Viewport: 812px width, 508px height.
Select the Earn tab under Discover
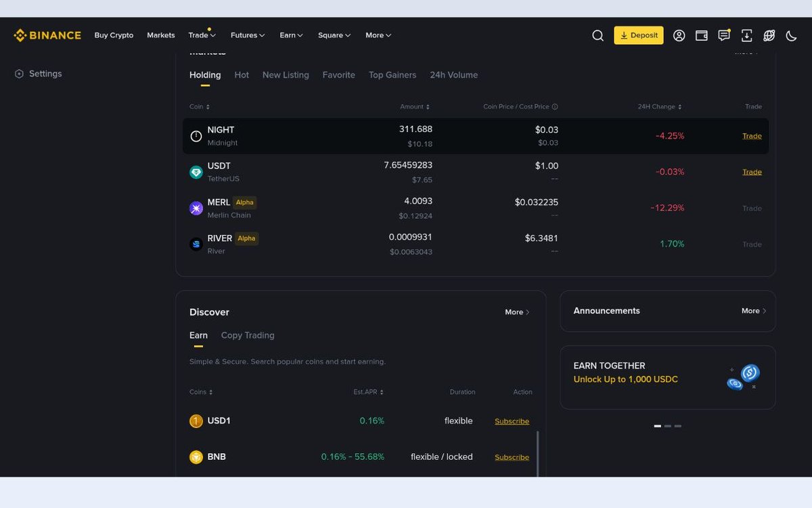[198, 335]
